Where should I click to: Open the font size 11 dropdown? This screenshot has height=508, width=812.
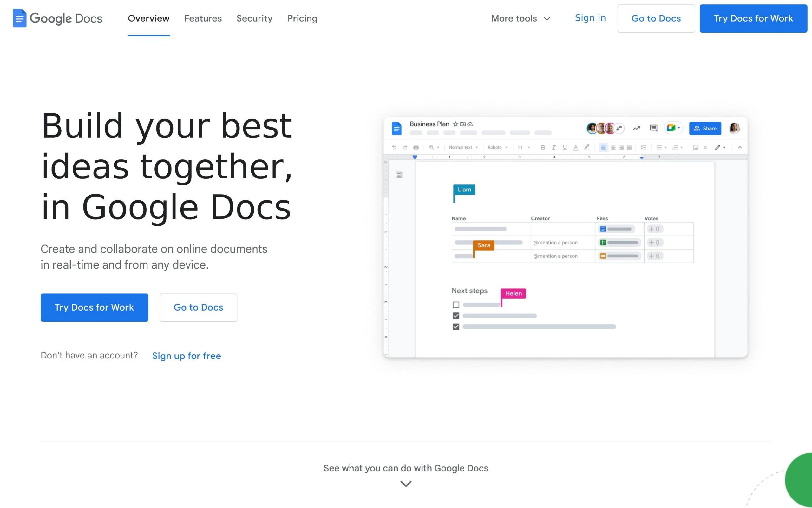(523, 147)
